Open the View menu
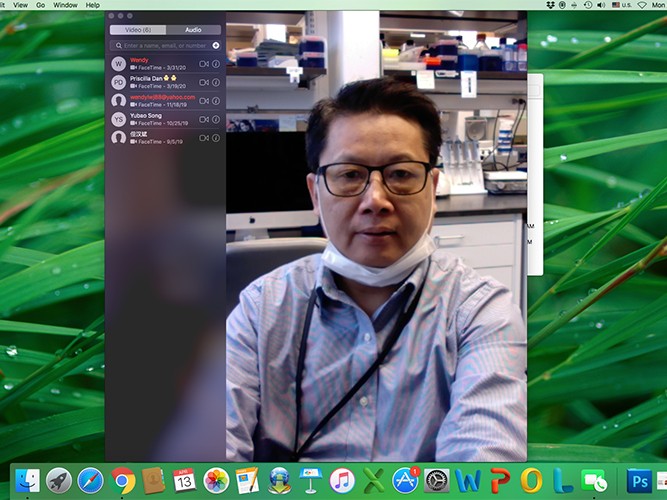Viewport: 667px width, 500px height. click(x=20, y=5)
